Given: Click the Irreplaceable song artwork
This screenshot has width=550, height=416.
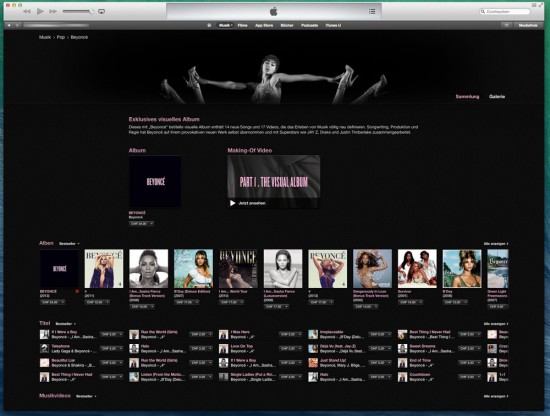Looking at the screenshot, I should pyautogui.click(x=313, y=334).
